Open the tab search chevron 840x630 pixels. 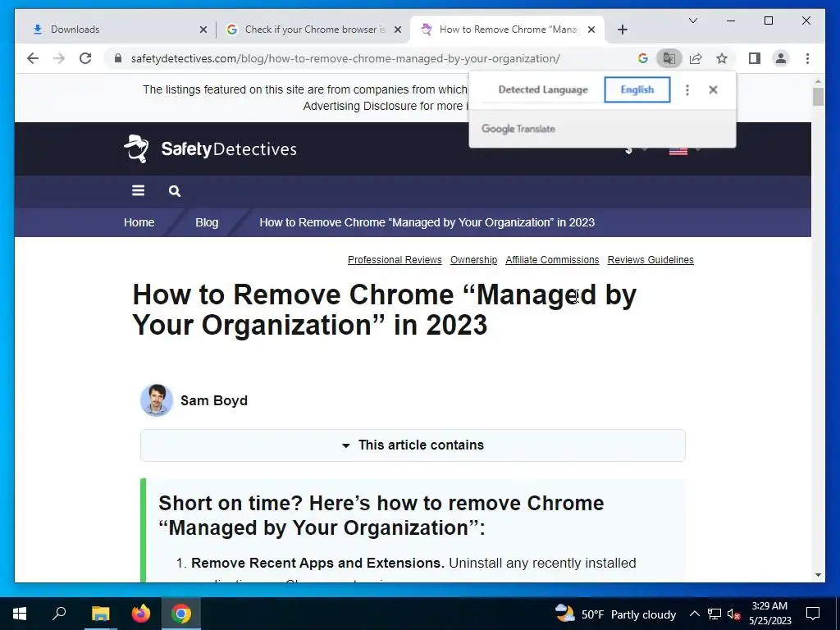point(692,21)
